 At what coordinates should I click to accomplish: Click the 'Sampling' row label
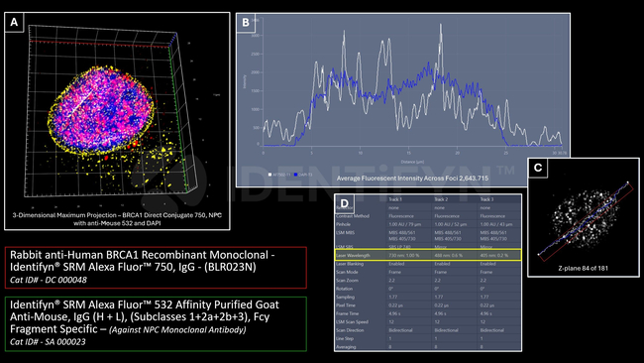coord(345,297)
